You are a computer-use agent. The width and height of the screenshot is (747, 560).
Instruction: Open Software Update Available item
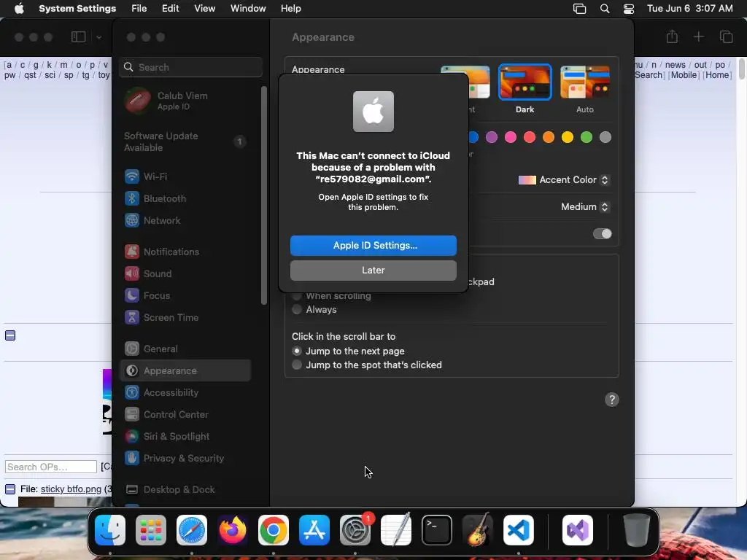coord(185,142)
